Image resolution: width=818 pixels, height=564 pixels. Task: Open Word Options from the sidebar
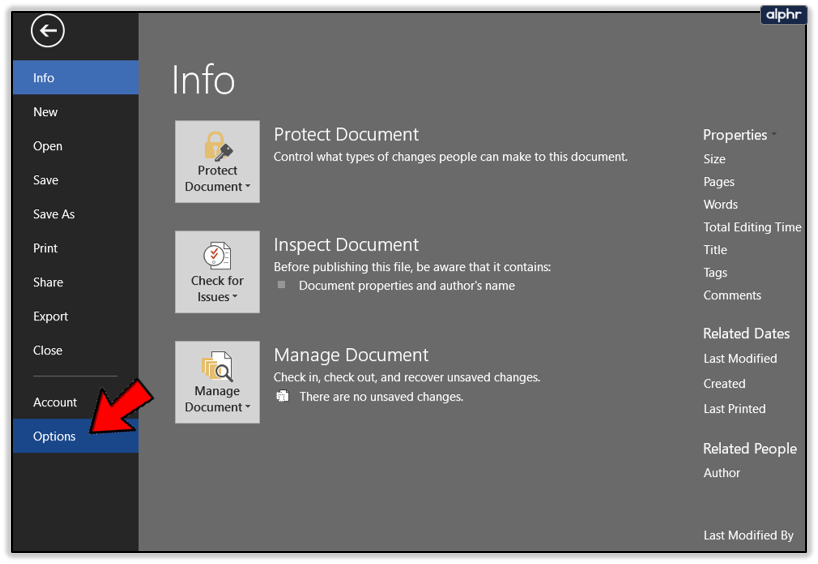76,436
